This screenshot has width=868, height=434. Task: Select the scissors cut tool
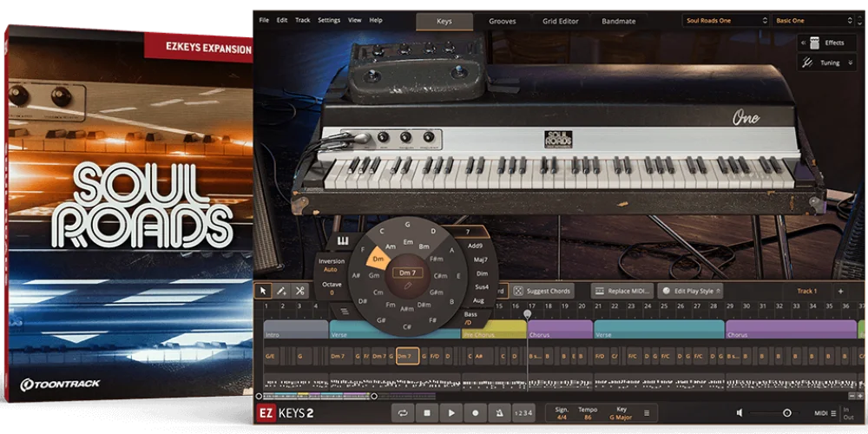click(300, 291)
